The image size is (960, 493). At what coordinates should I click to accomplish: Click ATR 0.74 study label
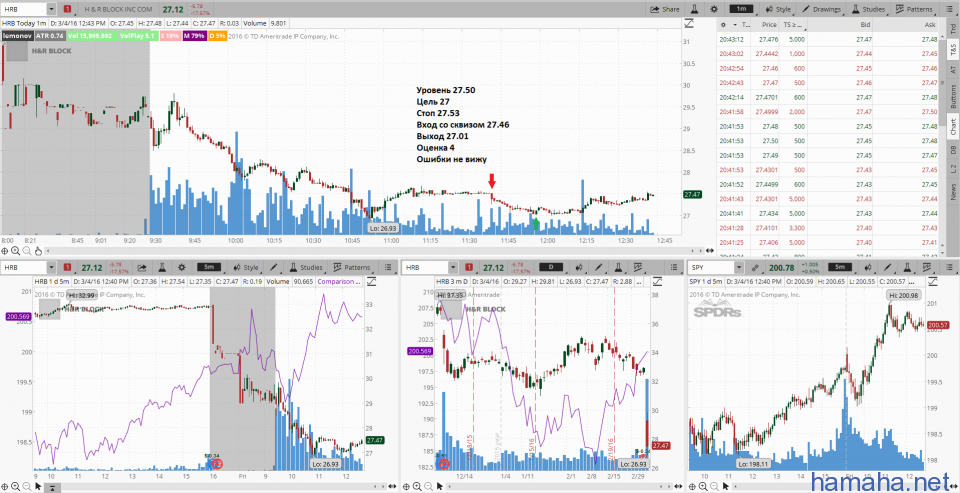click(50, 36)
